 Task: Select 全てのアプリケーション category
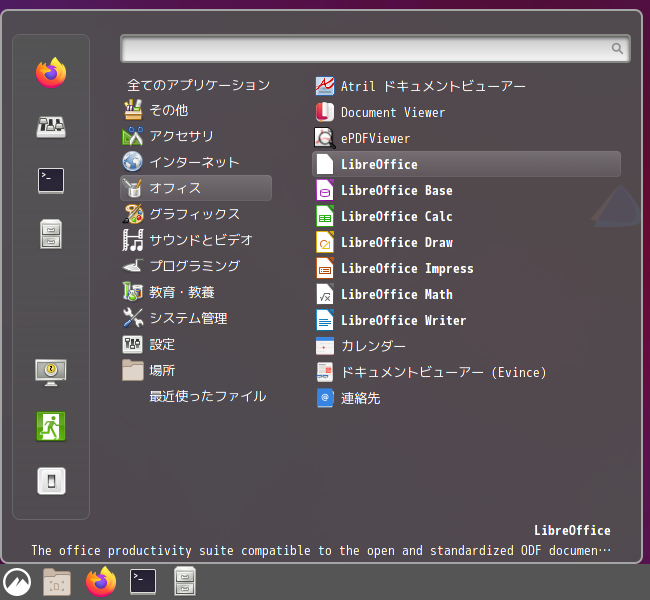coord(196,85)
